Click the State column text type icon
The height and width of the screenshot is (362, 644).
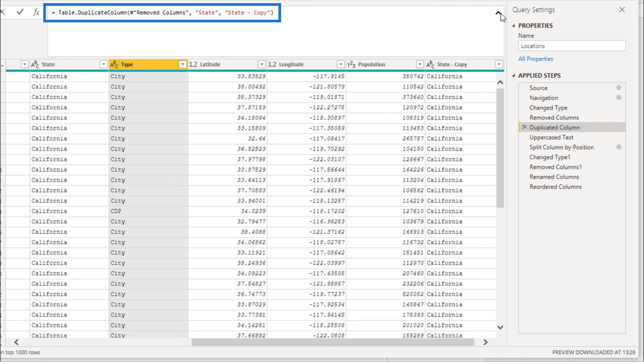[x=35, y=64]
